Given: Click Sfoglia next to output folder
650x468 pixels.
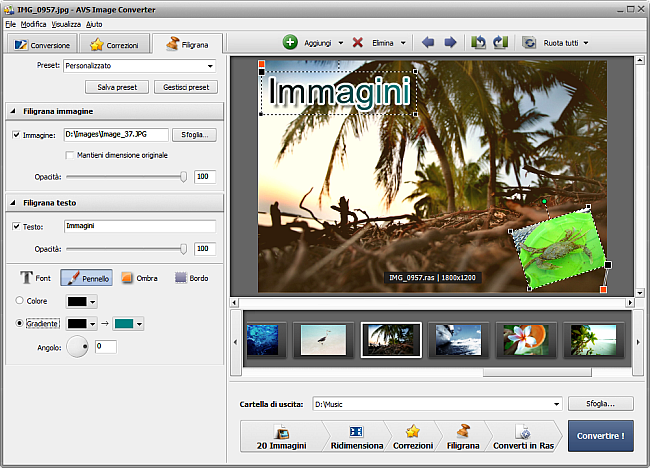Looking at the screenshot, I should 601,404.
